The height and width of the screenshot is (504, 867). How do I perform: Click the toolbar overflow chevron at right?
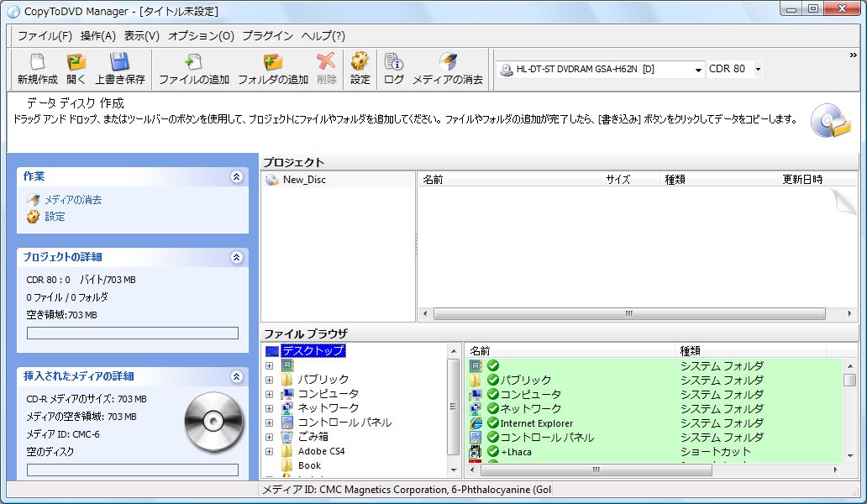(853, 55)
